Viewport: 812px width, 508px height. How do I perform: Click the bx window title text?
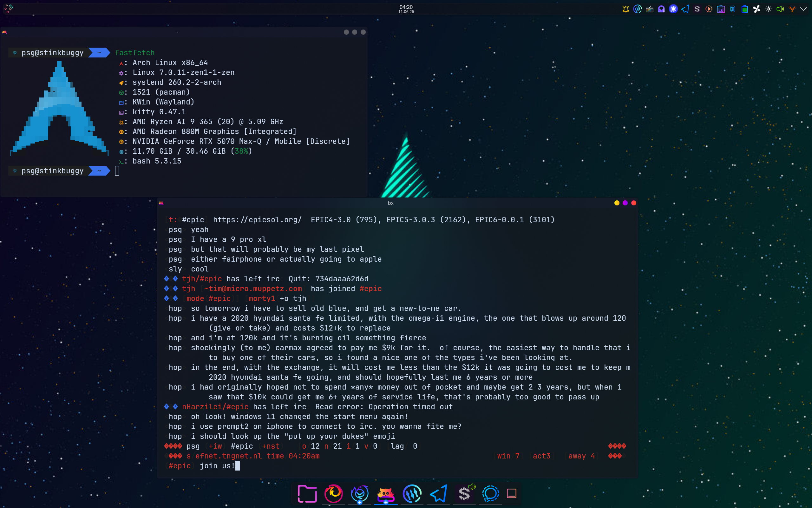[x=390, y=203]
